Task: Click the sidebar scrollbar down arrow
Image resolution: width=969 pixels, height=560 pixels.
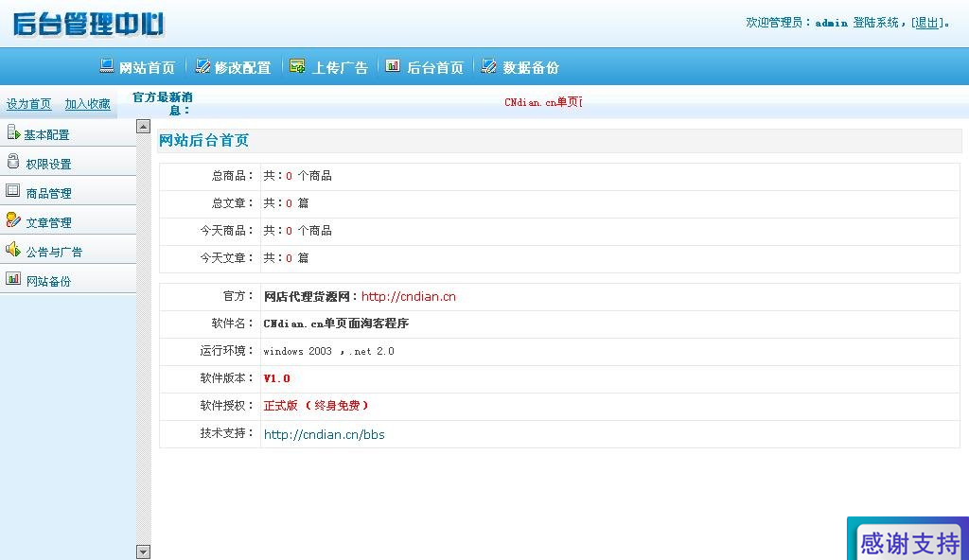Action: [144, 552]
